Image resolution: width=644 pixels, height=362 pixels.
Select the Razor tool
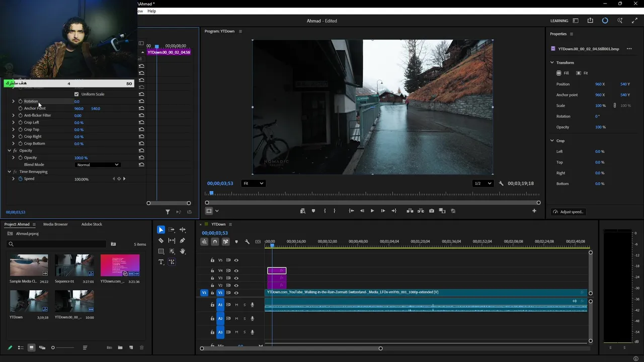(x=161, y=241)
